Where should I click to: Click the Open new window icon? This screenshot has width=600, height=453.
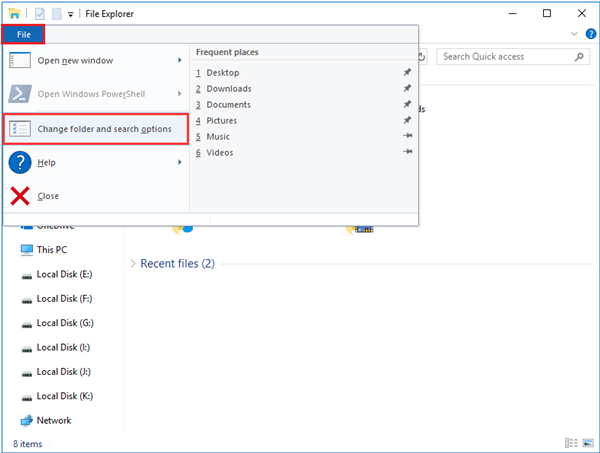pyautogui.click(x=20, y=60)
